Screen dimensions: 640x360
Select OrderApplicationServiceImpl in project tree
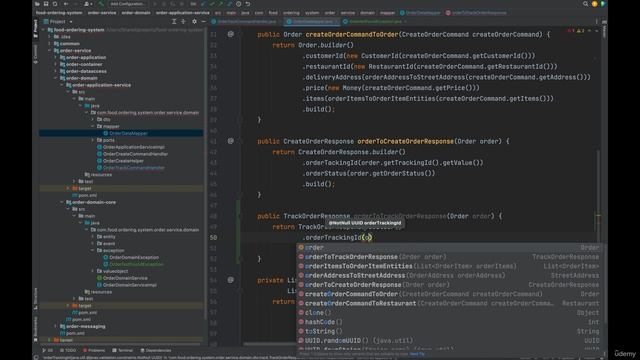tap(133, 147)
